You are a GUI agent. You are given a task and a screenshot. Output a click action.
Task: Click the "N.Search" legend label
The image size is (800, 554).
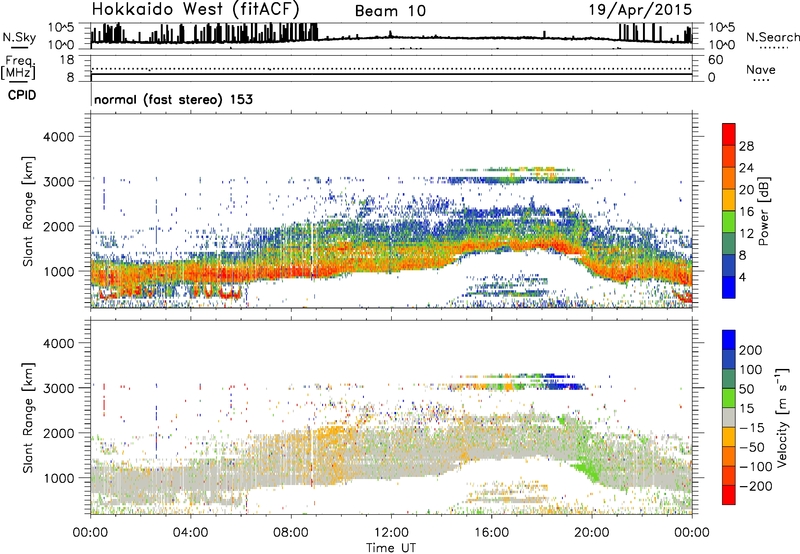click(772, 37)
